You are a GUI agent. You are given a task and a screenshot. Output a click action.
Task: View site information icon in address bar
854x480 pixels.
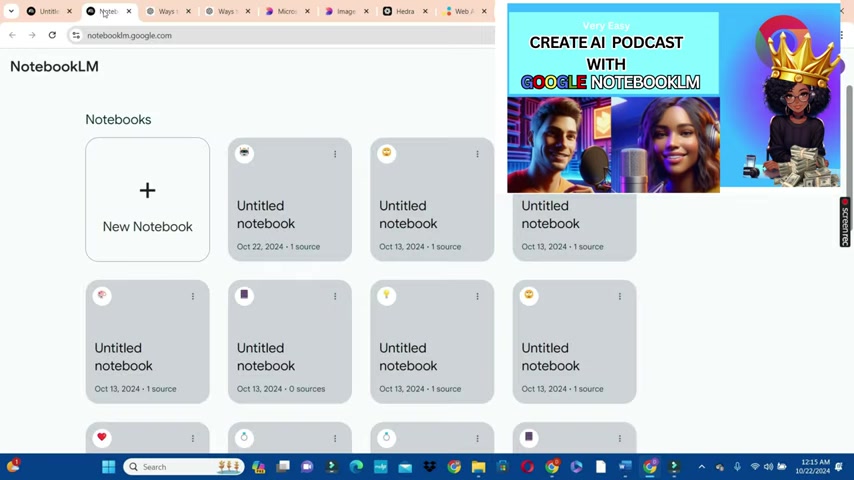pyautogui.click(x=76, y=35)
